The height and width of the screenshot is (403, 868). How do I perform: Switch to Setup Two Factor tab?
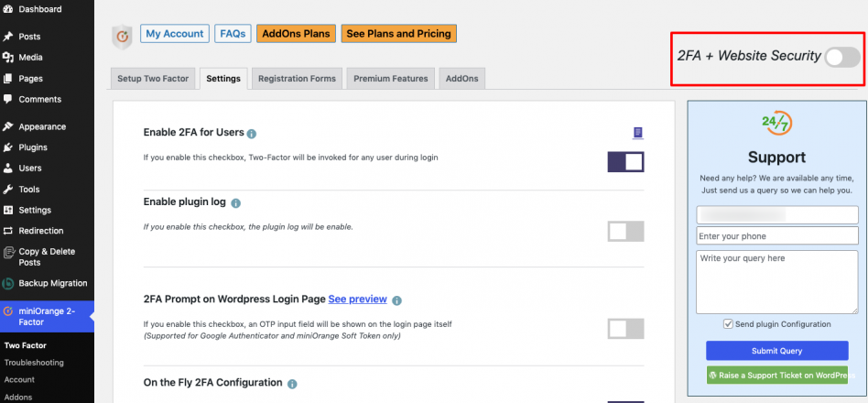(x=153, y=79)
